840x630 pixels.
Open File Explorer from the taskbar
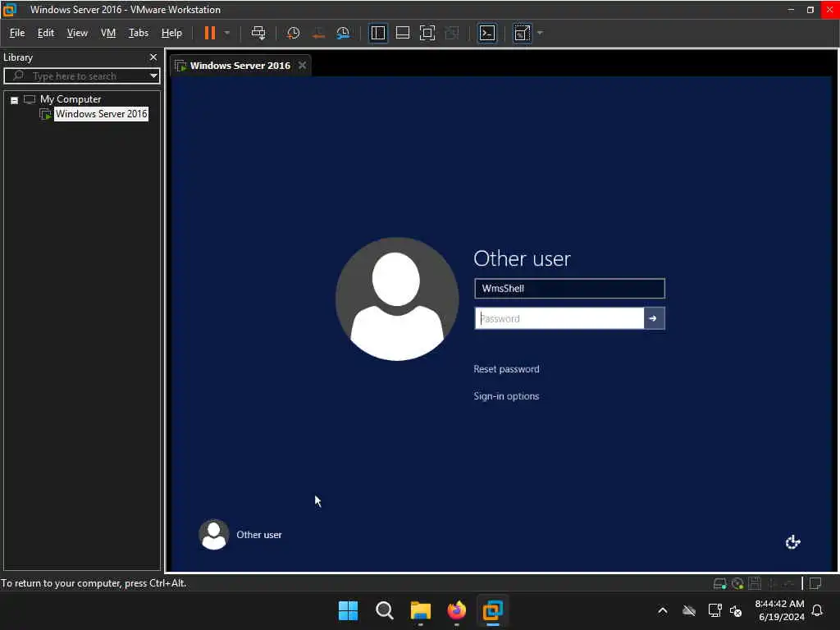421,610
